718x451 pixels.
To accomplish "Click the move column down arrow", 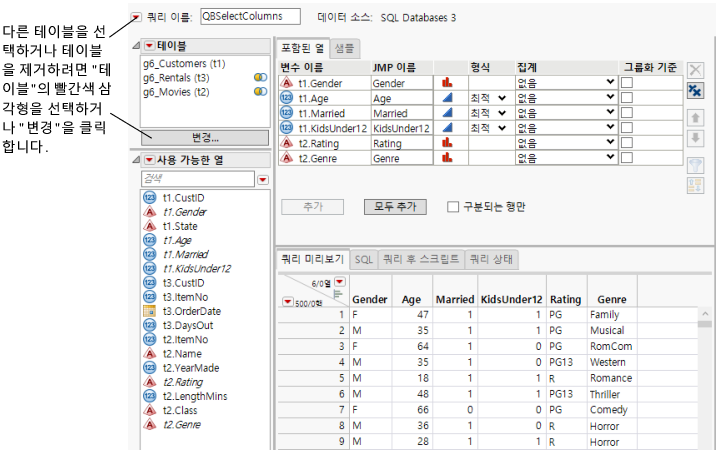I will pos(696,138).
